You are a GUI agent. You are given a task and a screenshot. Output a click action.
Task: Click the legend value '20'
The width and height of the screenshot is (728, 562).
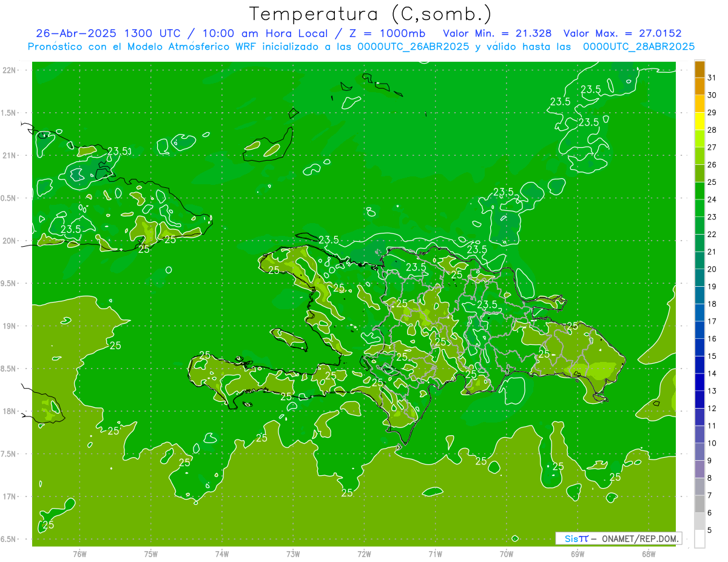tap(712, 269)
